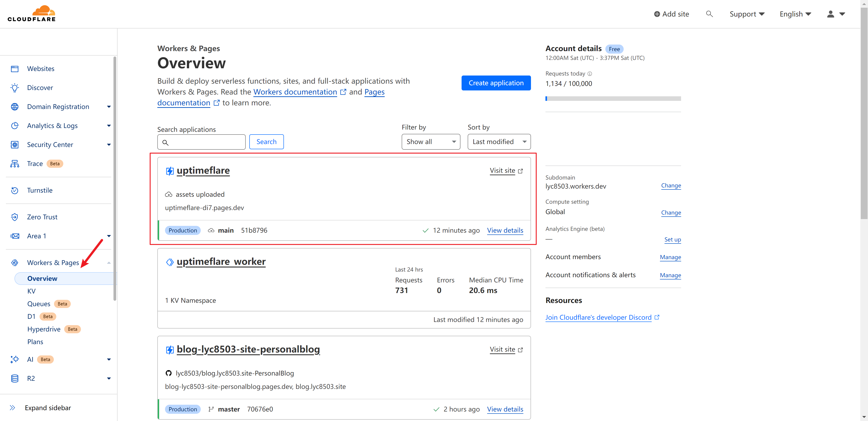This screenshot has height=421, width=868.
Task: Click the Zero Trust sidebar icon
Action: (x=14, y=217)
